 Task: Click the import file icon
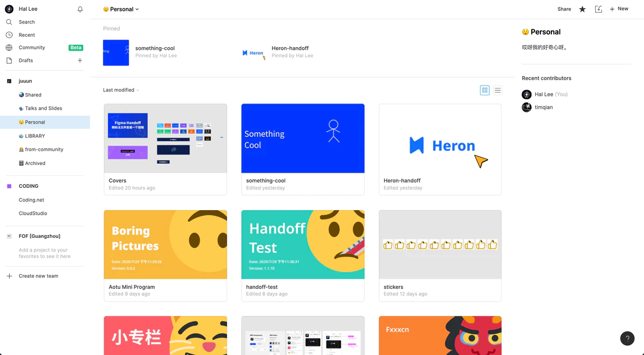click(x=599, y=9)
